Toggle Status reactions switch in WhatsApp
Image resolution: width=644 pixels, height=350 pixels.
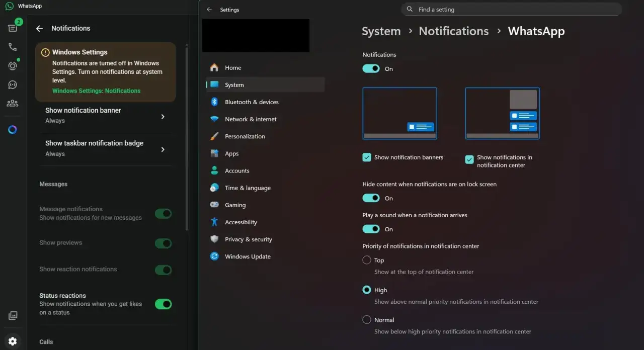pyautogui.click(x=164, y=304)
